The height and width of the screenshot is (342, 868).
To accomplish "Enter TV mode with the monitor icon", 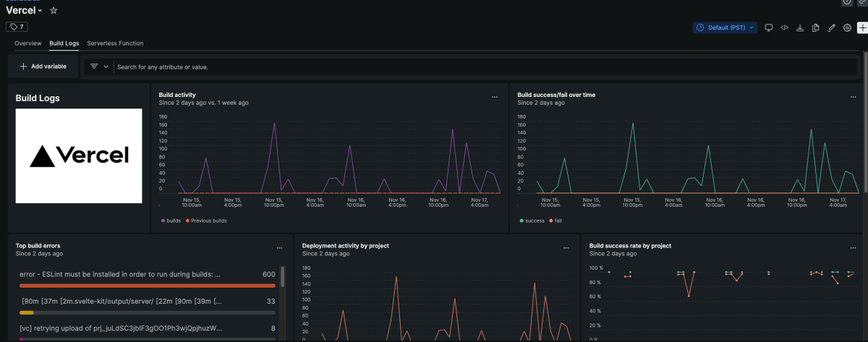I will pos(769,27).
